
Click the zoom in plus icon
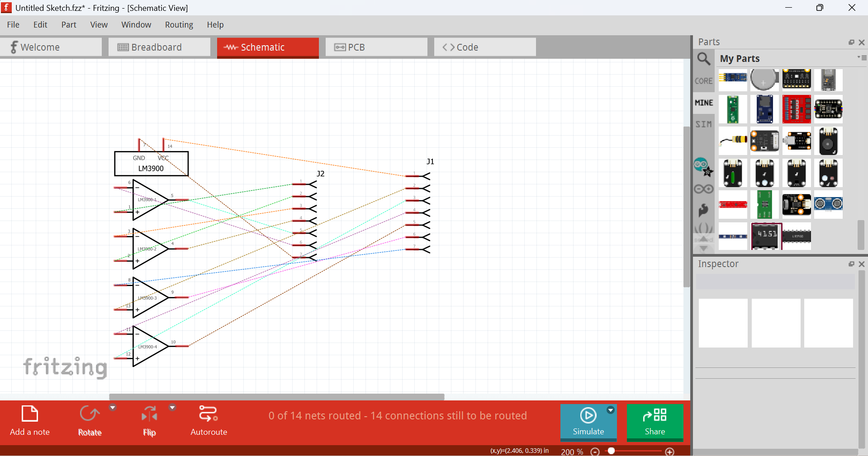pos(670,451)
